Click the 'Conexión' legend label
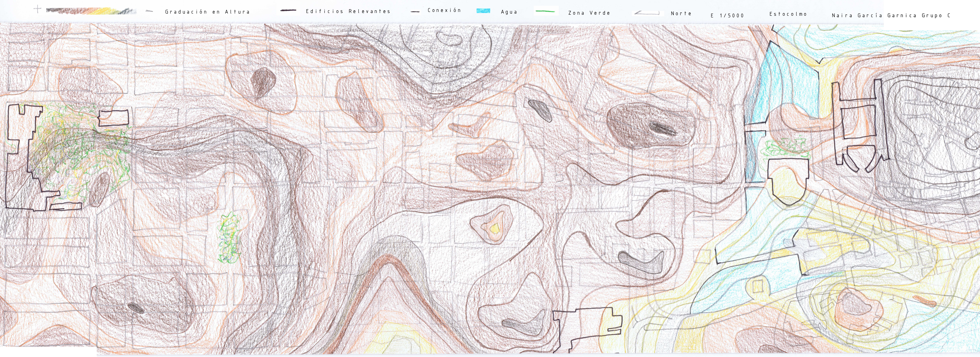 [x=444, y=10]
